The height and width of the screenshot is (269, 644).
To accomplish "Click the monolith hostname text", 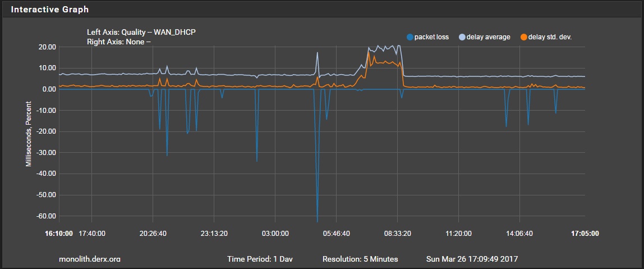I will coord(89,259).
